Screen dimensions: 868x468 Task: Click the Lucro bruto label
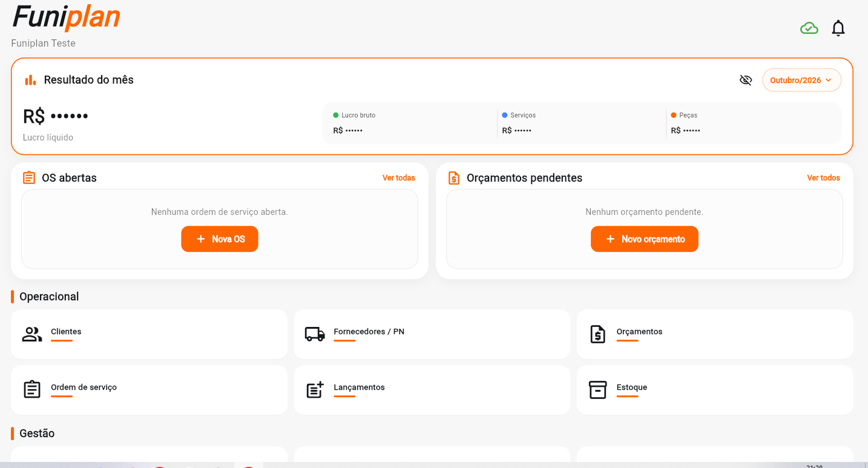(x=358, y=115)
